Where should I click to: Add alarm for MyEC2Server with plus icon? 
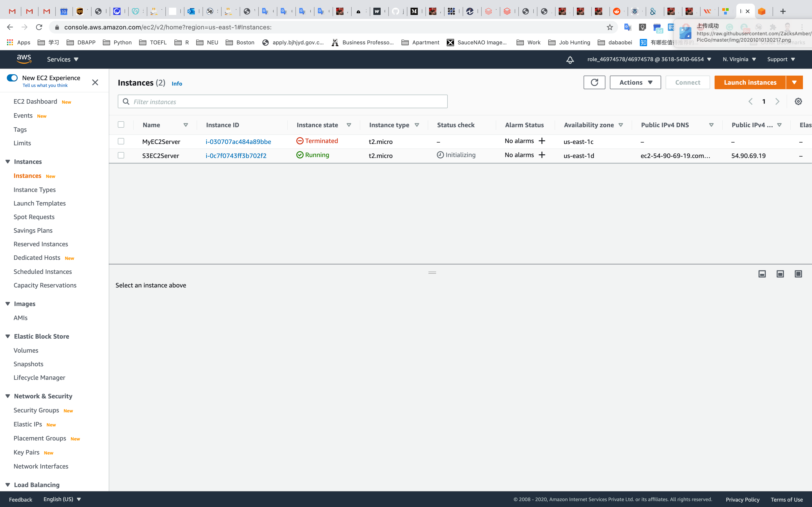542,141
